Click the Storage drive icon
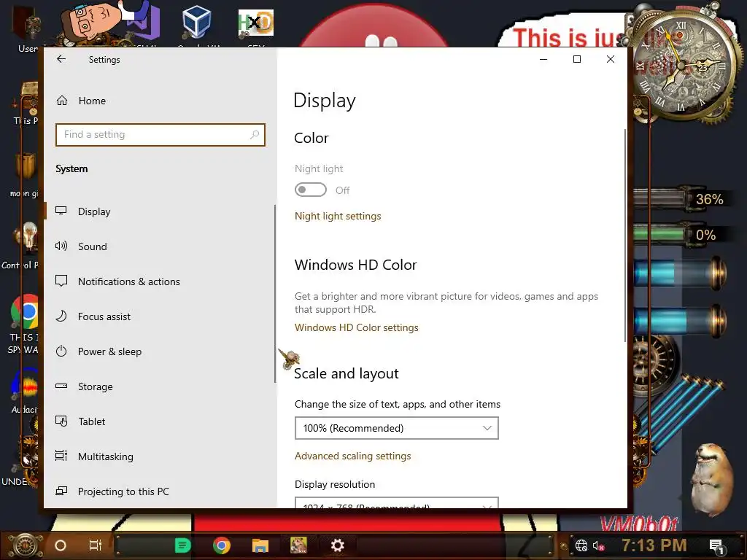747x560 pixels. click(61, 386)
